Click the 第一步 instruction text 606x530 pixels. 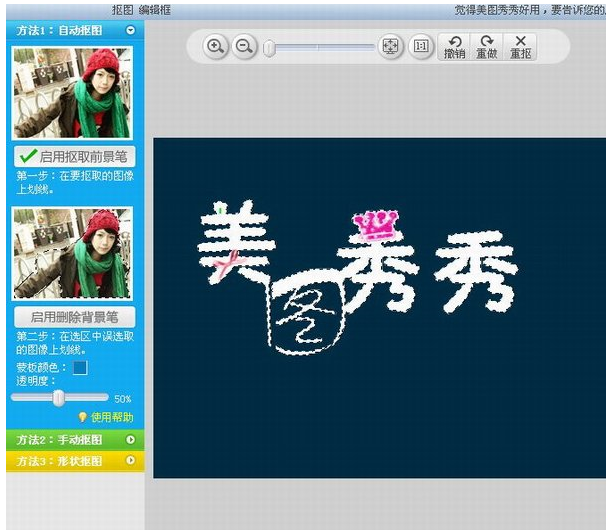tap(75, 182)
